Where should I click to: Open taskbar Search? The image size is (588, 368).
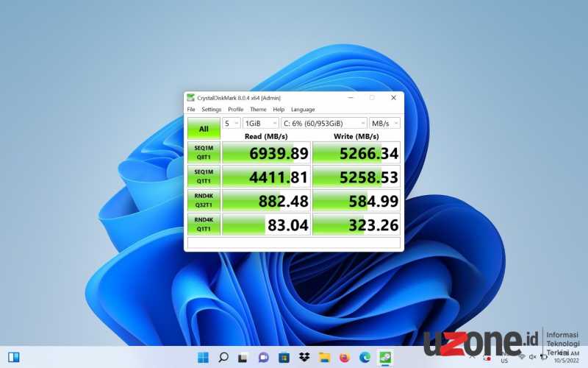(223, 357)
